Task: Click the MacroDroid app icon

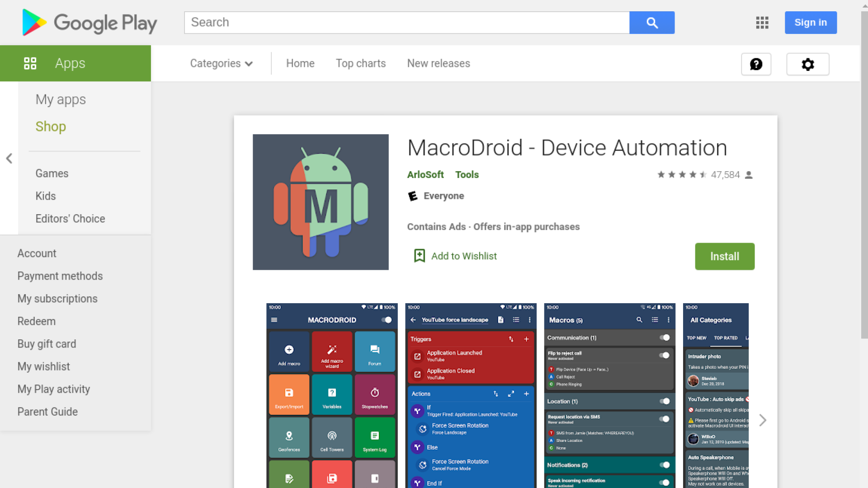Action: (x=321, y=202)
